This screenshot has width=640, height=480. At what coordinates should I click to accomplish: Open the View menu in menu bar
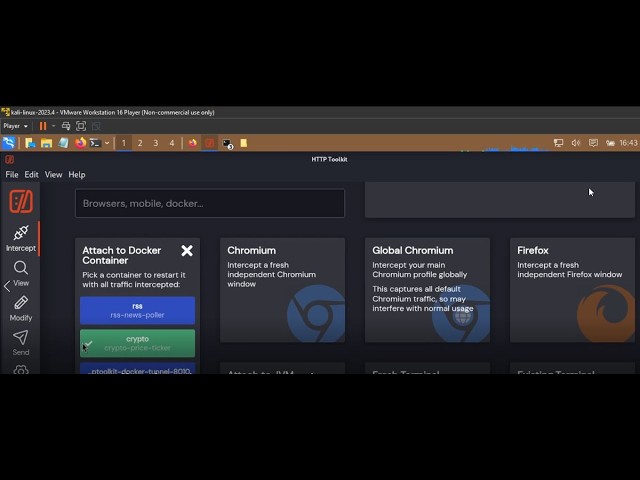[53, 175]
